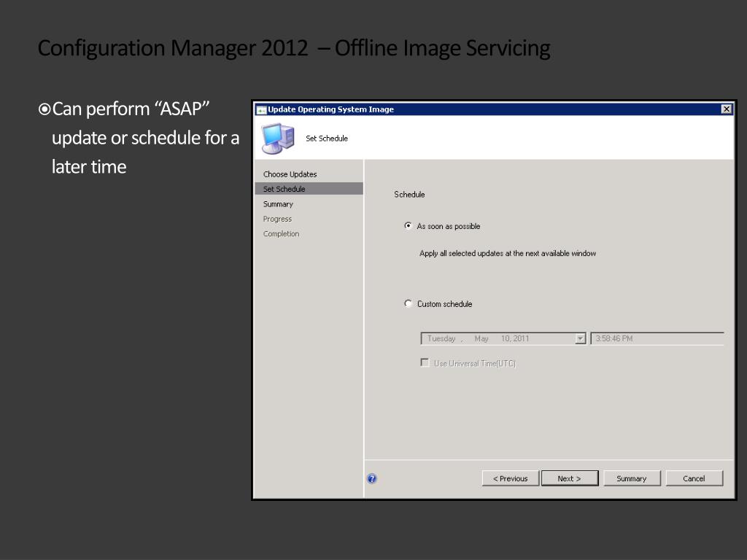Select Set Schedule step in sidebar
Image resolution: width=747 pixels, height=560 pixels.
(x=309, y=189)
